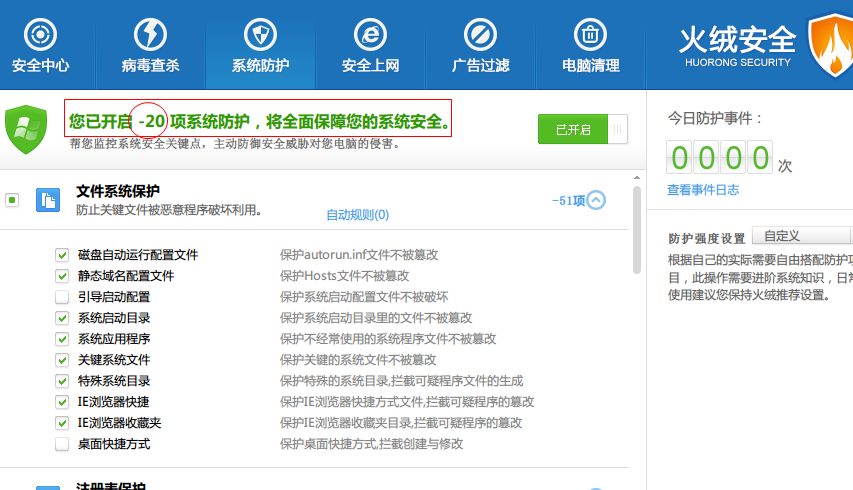Click the green Windows shield status icon

click(27, 127)
